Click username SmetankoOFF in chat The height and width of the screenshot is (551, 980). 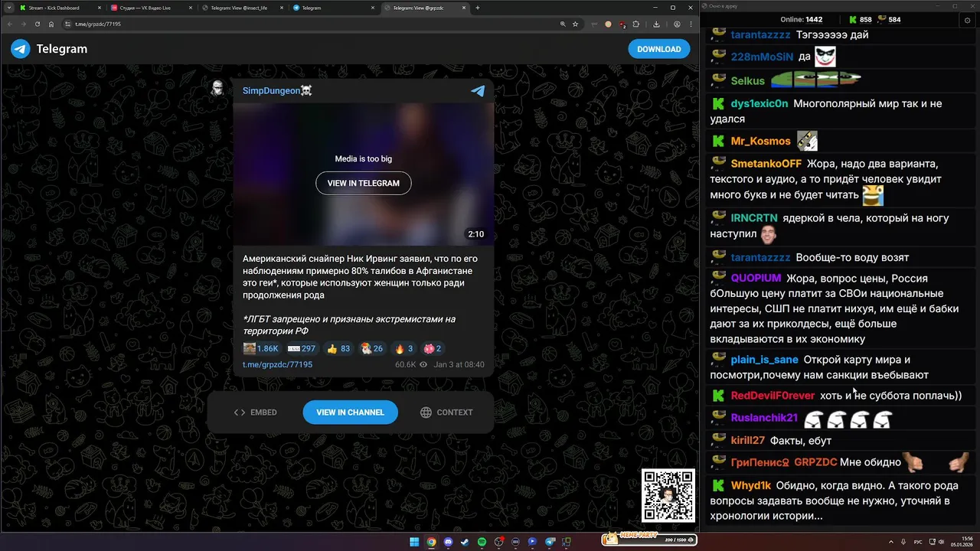[766, 164]
